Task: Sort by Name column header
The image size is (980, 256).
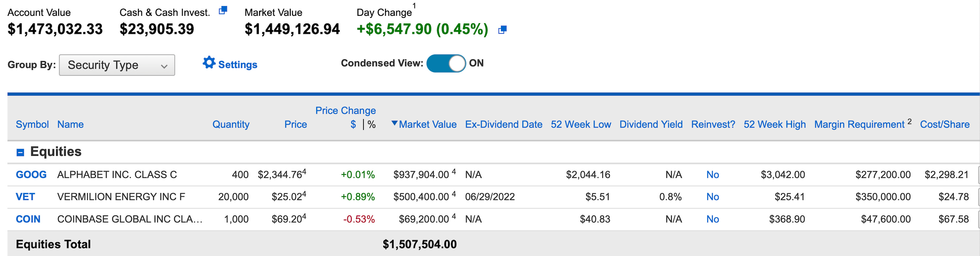Action: click(70, 124)
